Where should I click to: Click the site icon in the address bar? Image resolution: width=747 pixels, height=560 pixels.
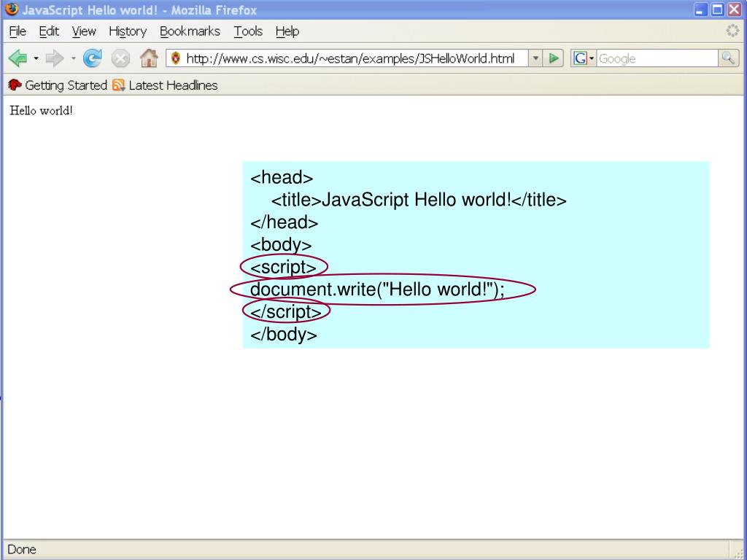(176, 58)
